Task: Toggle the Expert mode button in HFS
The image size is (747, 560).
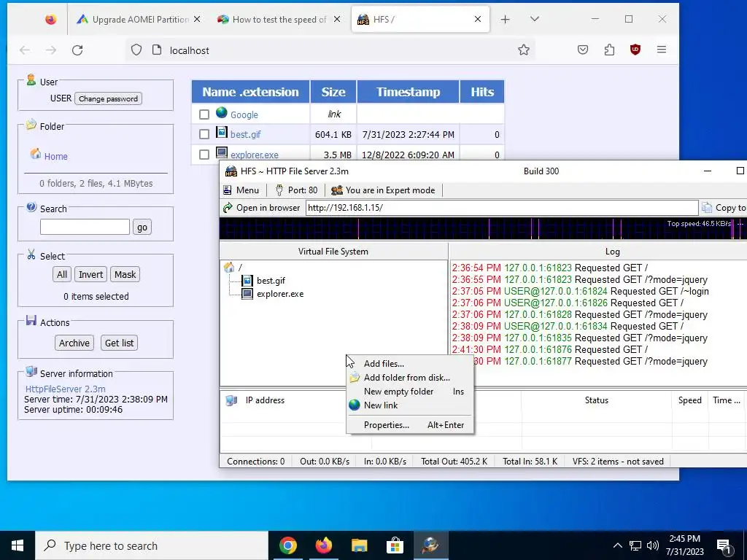Action: (x=384, y=190)
